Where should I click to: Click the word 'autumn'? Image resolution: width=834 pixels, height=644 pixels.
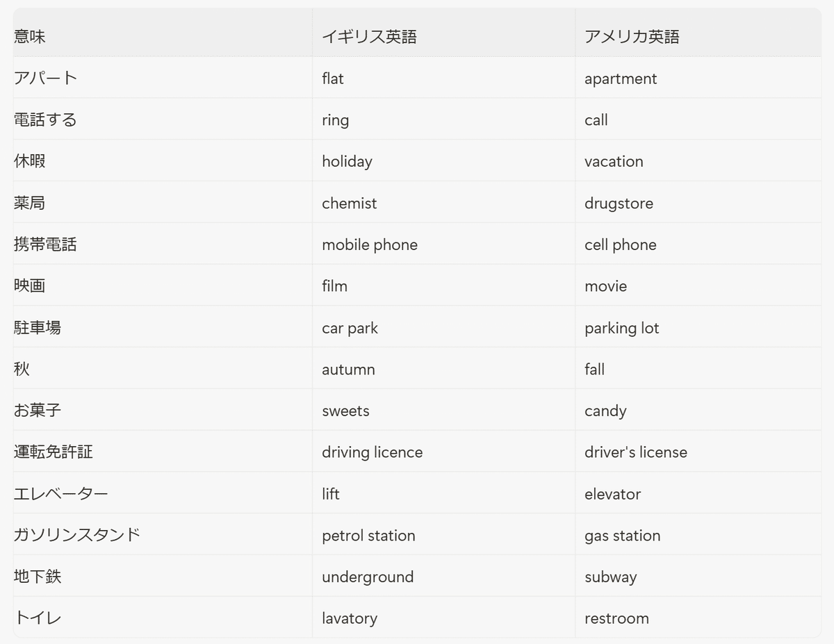pyautogui.click(x=348, y=370)
